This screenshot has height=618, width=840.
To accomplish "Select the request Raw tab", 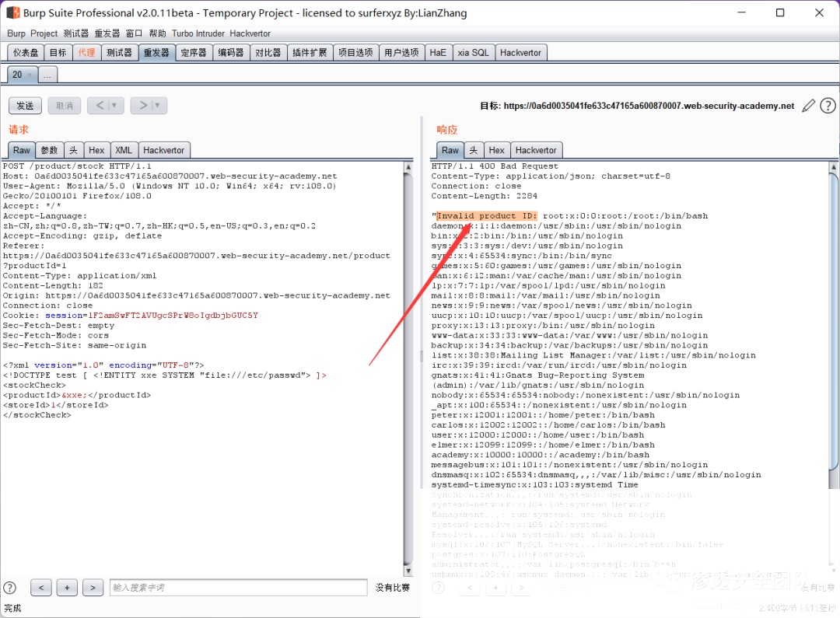I will [x=22, y=150].
